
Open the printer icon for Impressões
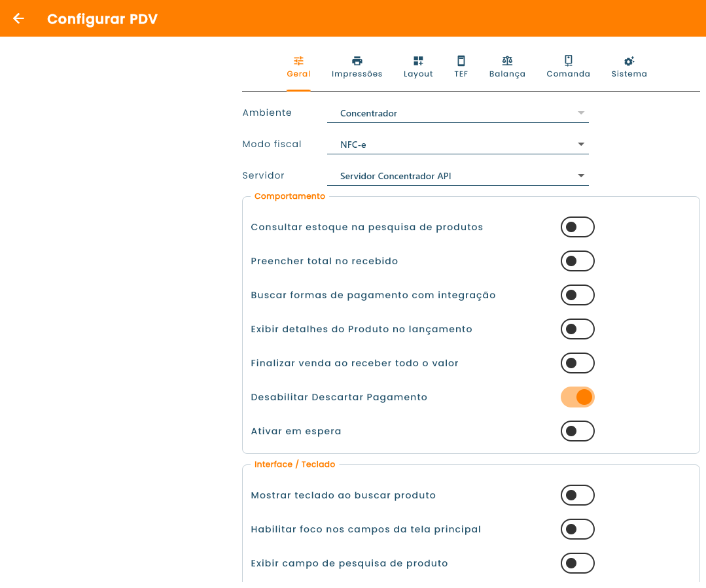point(357,61)
